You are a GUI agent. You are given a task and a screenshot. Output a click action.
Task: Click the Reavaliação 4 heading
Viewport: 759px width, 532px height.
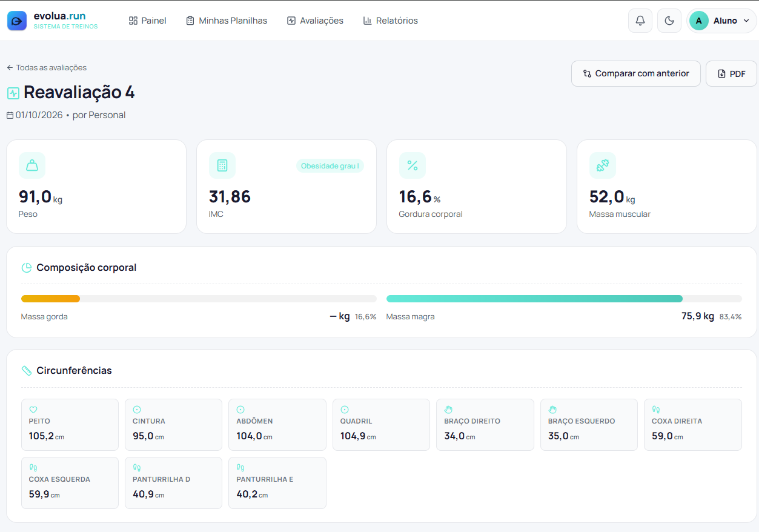79,93
